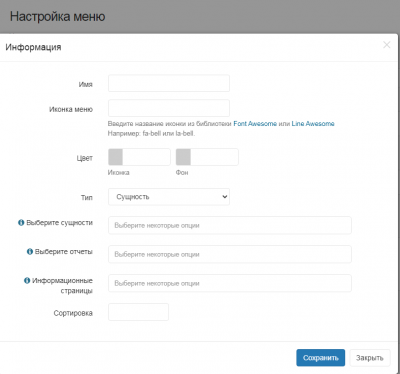The height and width of the screenshot is (374, 400).
Task: Pick the Фон color swatch
Action: [183, 157]
